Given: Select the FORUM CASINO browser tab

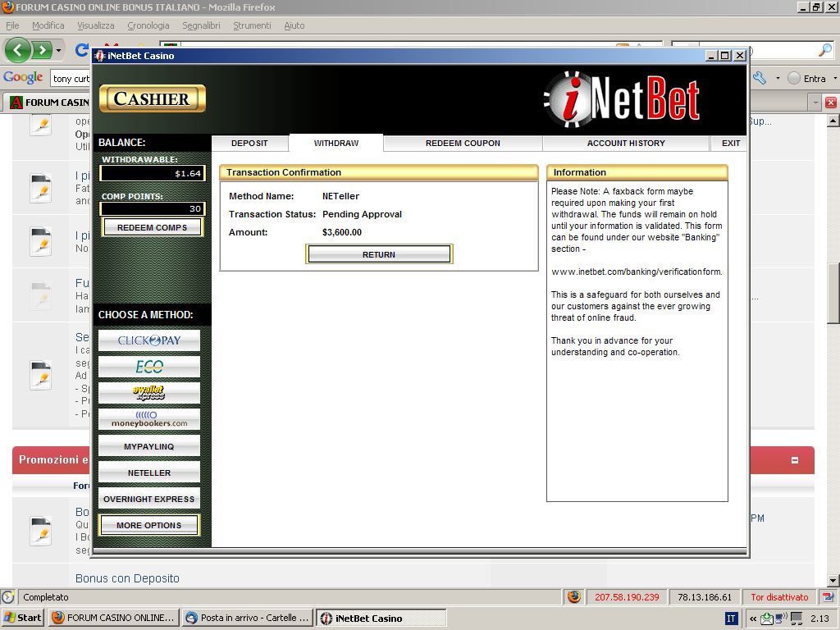Looking at the screenshot, I should pyautogui.click(x=48, y=103).
